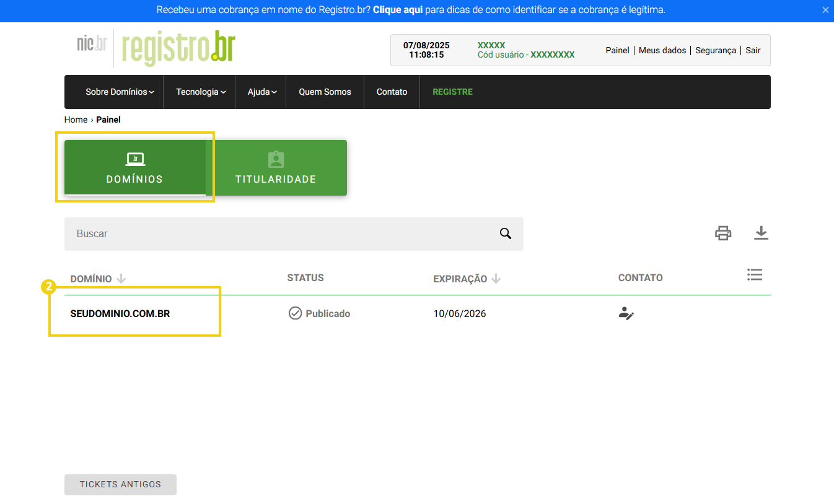Sort by Expiração column arrow

[x=496, y=279]
